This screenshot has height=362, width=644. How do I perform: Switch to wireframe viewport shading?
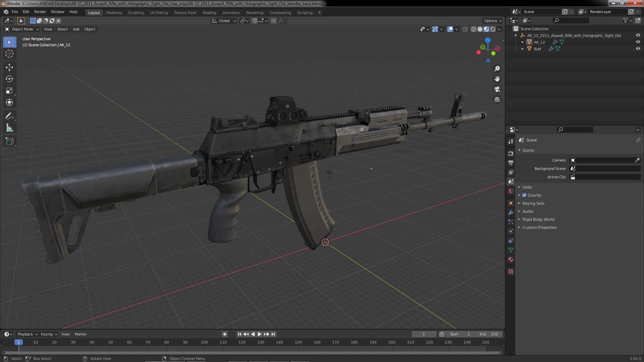(x=474, y=29)
